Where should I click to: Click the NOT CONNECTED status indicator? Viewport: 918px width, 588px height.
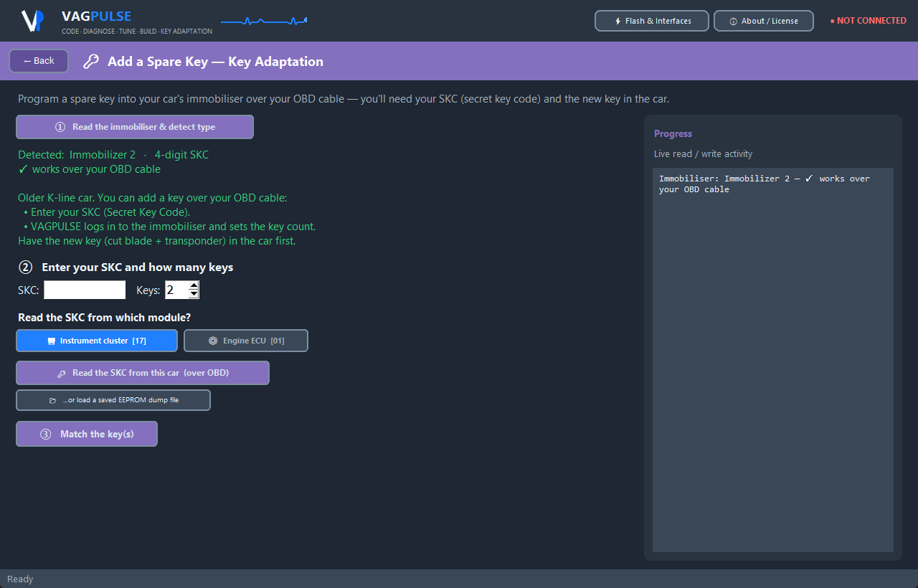click(x=868, y=21)
